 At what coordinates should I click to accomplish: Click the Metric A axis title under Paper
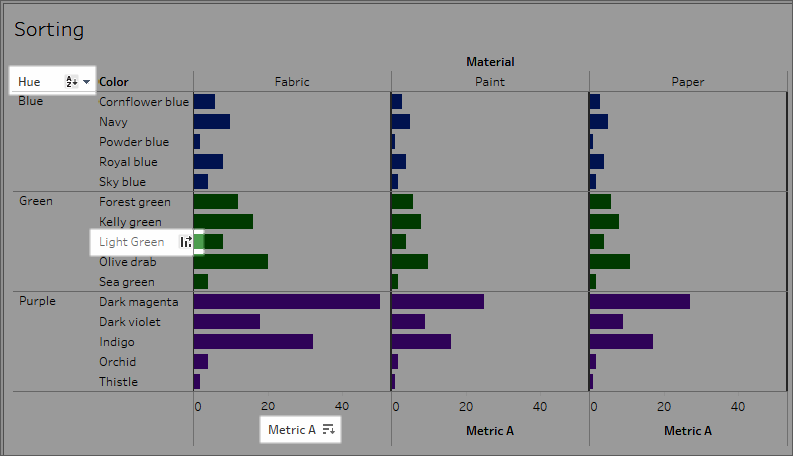pyautogui.click(x=688, y=431)
